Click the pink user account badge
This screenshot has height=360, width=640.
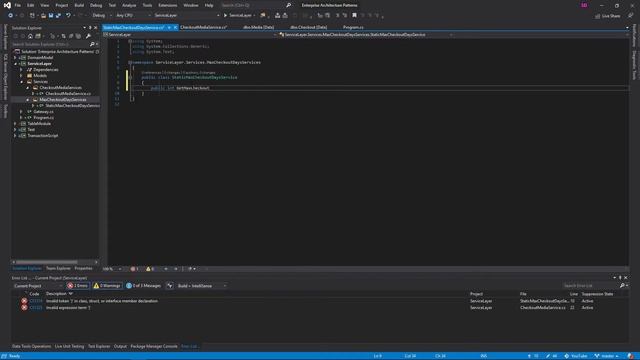coord(584,5)
